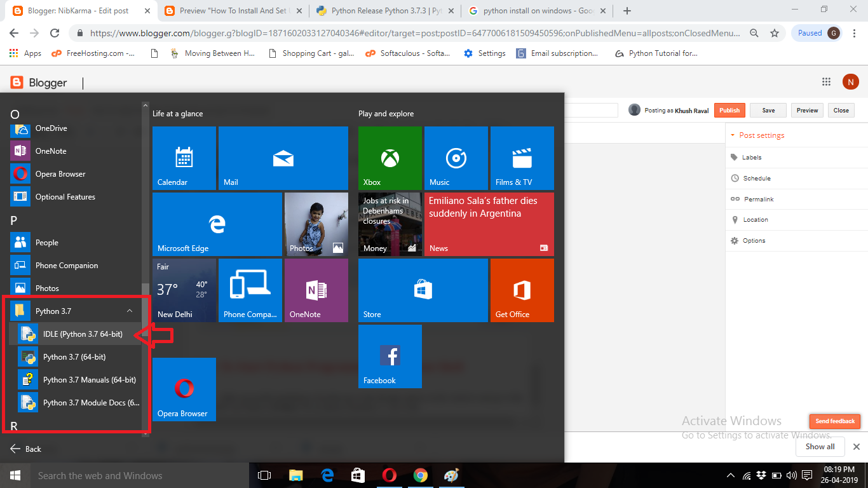
Task: Open the Store tile
Action: click(x=423, y=290)
